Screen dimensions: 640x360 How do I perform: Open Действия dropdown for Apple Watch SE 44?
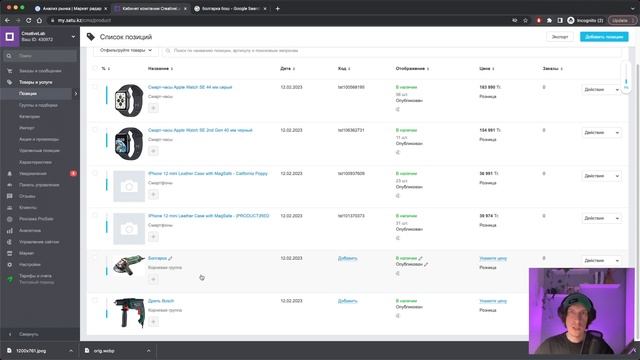tap(602, 89)
